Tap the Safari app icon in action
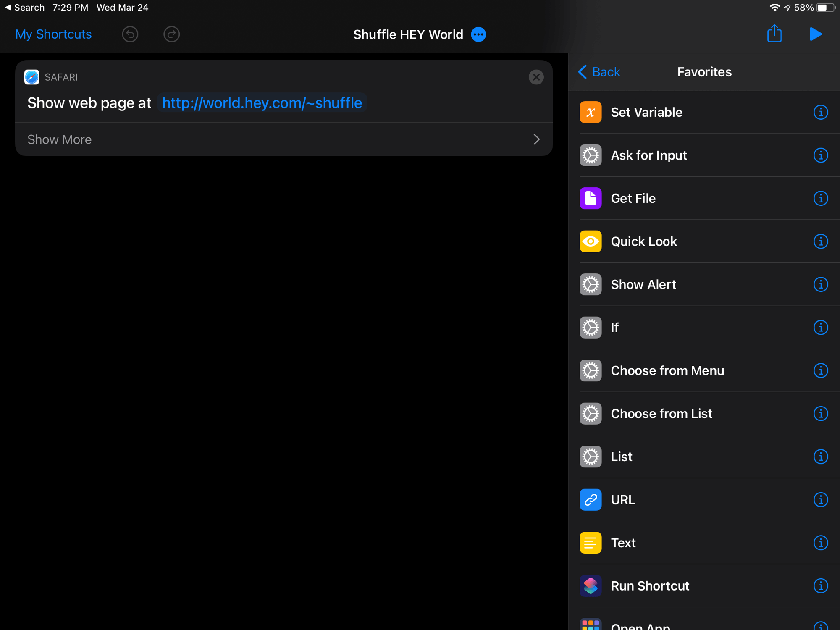This screenshot has height=630, width=840. 31,77
